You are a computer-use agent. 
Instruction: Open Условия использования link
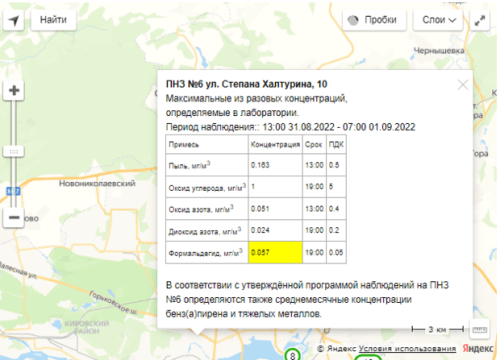(407, 349)
